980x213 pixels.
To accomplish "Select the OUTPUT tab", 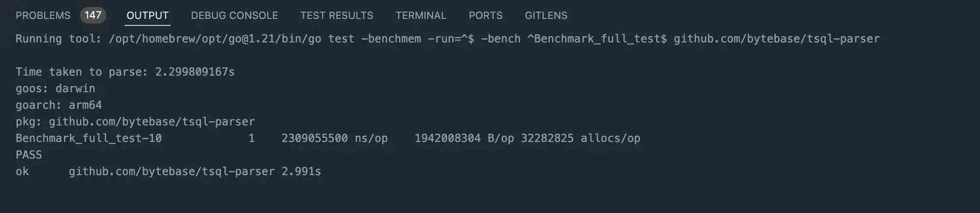I will pyautogui.click(x=147, y=16).
